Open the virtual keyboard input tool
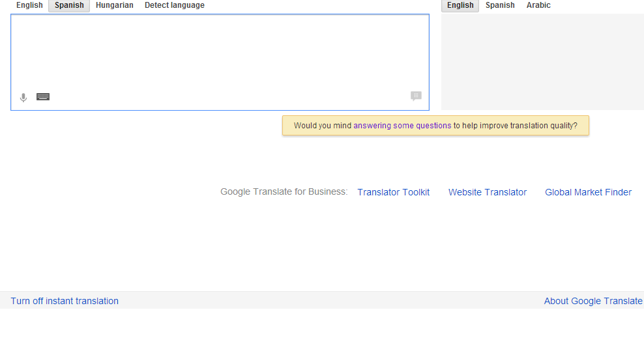Viewport: 644px width, 338px height. point(43,97)
